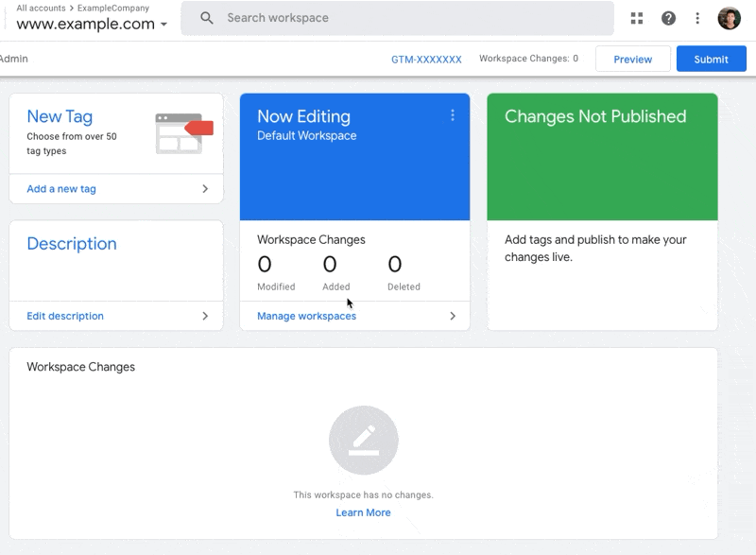Click the Learn More link
Screen dimensions: 756x555
[x=363, y=512]
